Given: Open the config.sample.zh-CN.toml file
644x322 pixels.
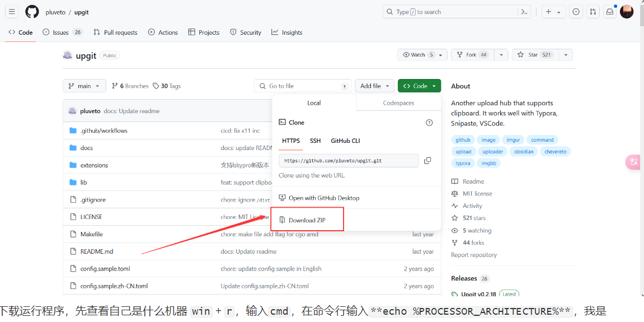Looking at the screenshot, I should pos(114,286).
